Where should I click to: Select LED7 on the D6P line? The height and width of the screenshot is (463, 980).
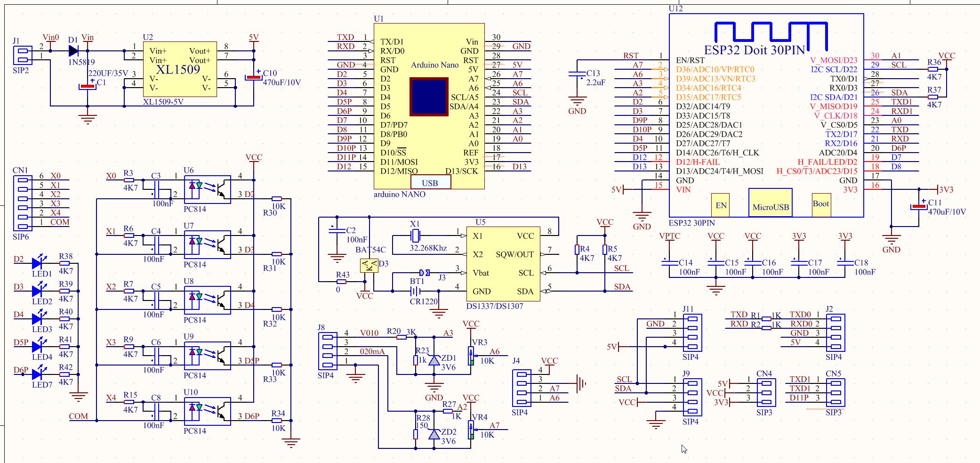pyautogui.click(x=39, y=374)
